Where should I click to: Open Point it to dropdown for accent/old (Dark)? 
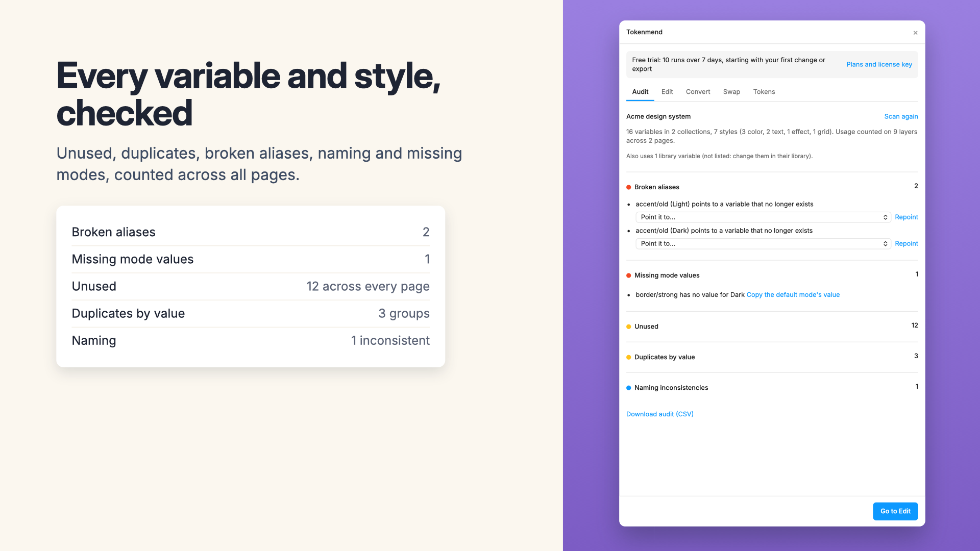click(x=763, y=244)
